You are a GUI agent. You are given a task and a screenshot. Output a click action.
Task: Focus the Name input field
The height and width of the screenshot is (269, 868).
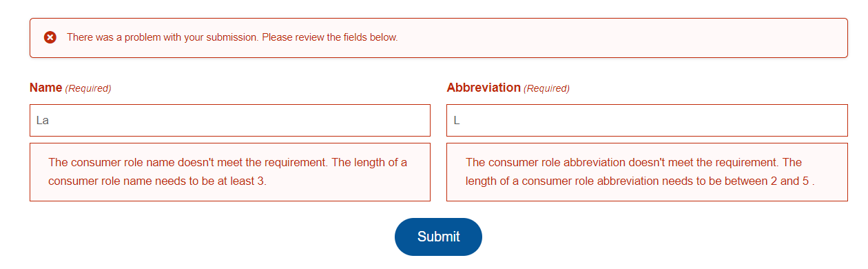(230, 120)
